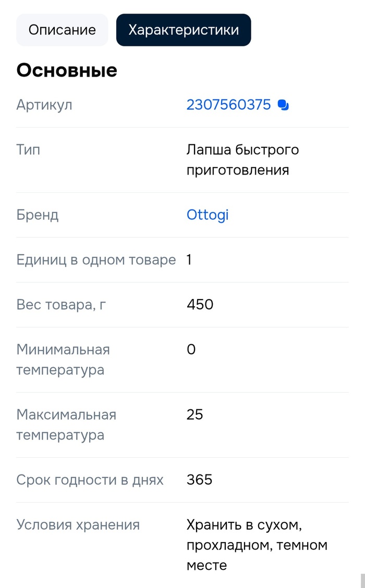
Task: Click the Тип row label
Action: [28, 149]
